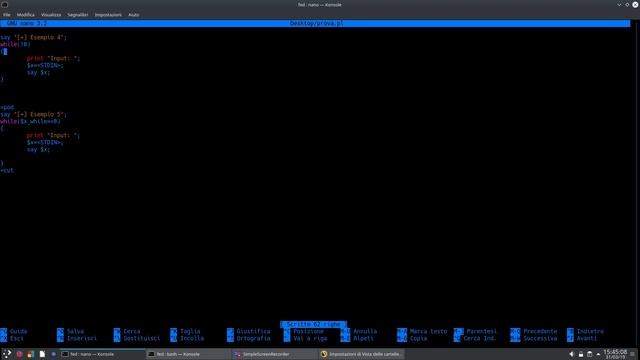Click the Giustifica shortcut label

click(x=253, y=331)
